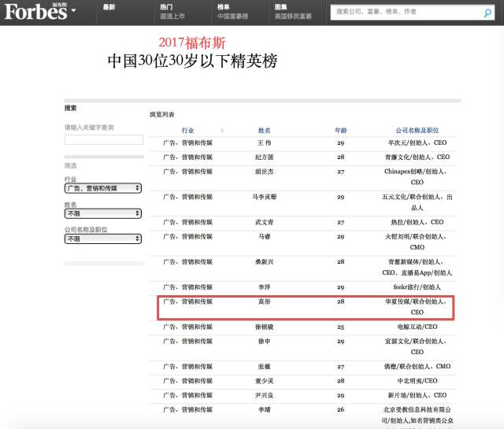Click the 年龄 column header

pyautogui.click(x=340, y=130)
